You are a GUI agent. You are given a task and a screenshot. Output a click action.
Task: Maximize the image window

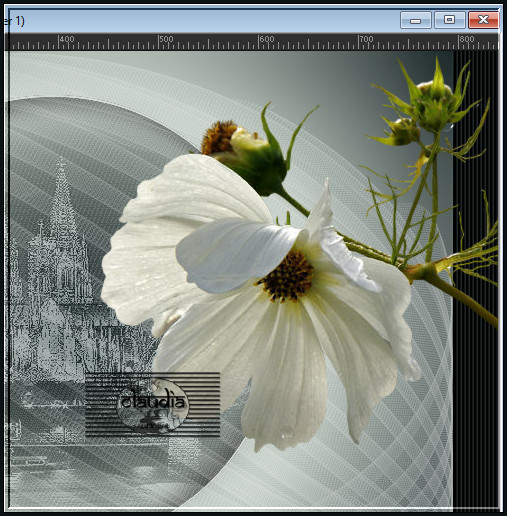pyautogui.click(x=449, y=20)
